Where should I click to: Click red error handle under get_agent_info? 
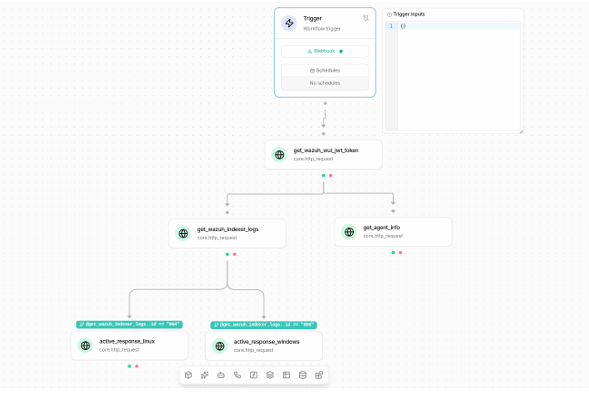click(400, 253)
